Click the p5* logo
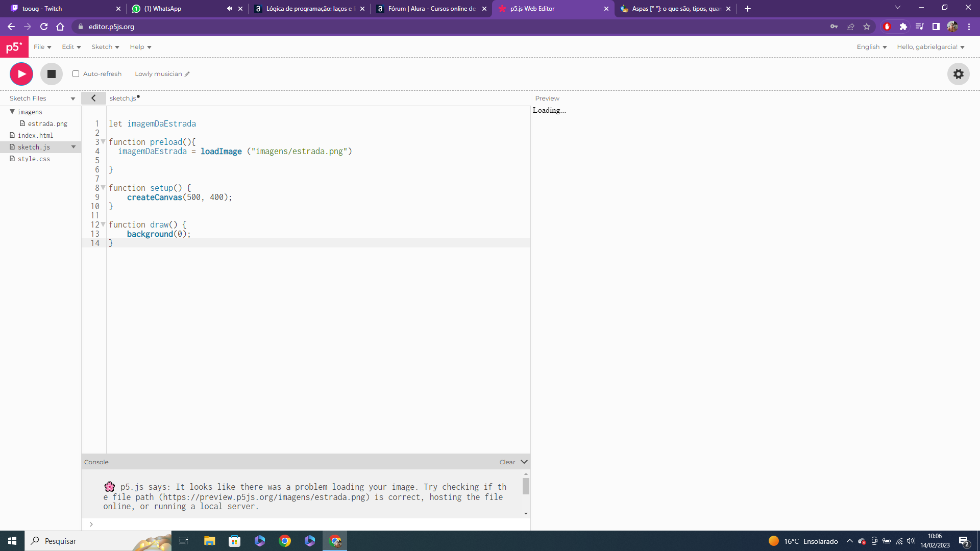This screenshot has width=980, height=551. 14,47
